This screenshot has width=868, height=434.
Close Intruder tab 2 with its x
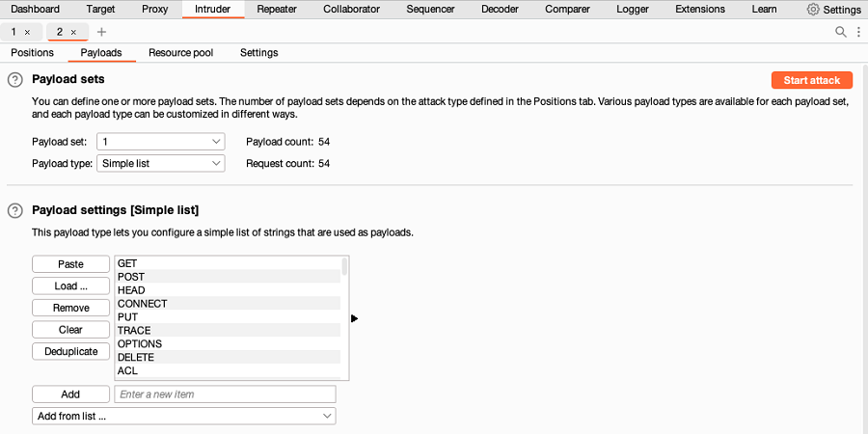pos(73,33)
